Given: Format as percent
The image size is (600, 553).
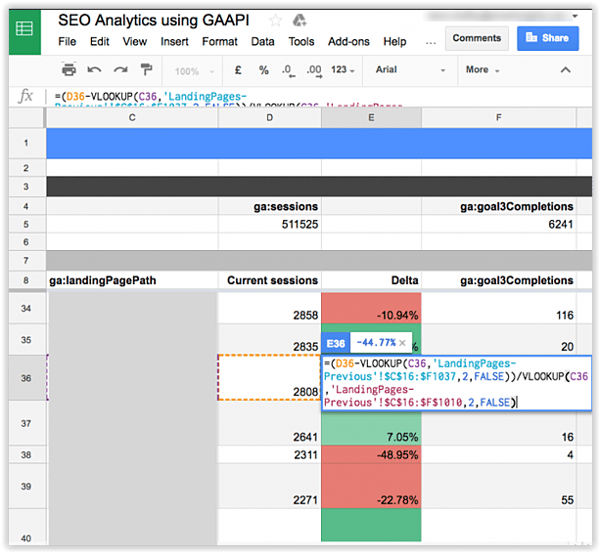Looking at the screenshot, I should click(264, 70).
